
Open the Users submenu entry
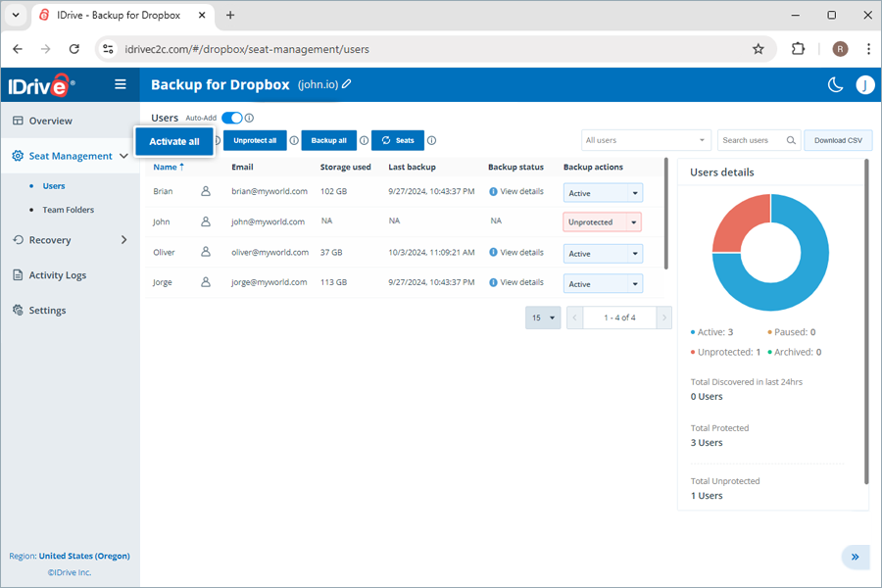pyautogui.click(x=54, y=186)
